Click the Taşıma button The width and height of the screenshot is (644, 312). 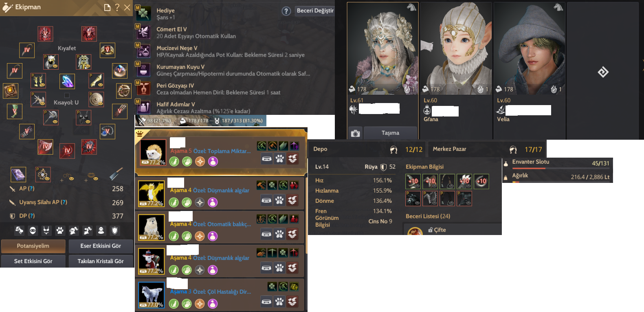[390, 133]
